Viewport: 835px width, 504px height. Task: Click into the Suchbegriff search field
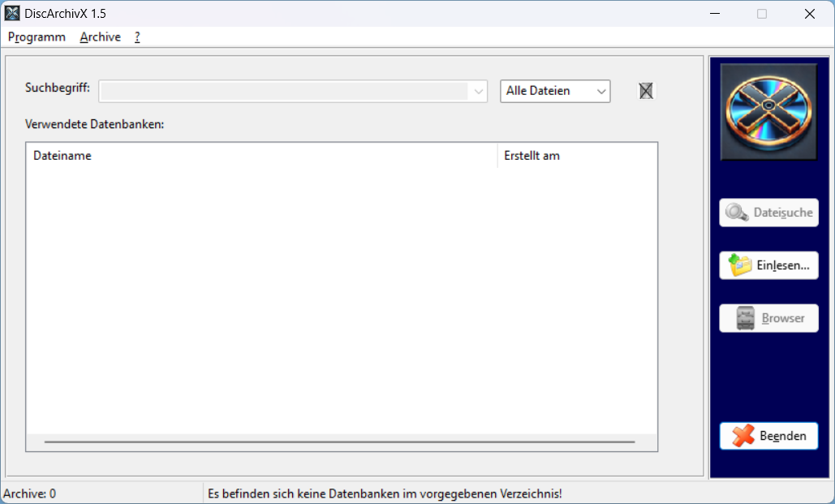tap(282, 91)
